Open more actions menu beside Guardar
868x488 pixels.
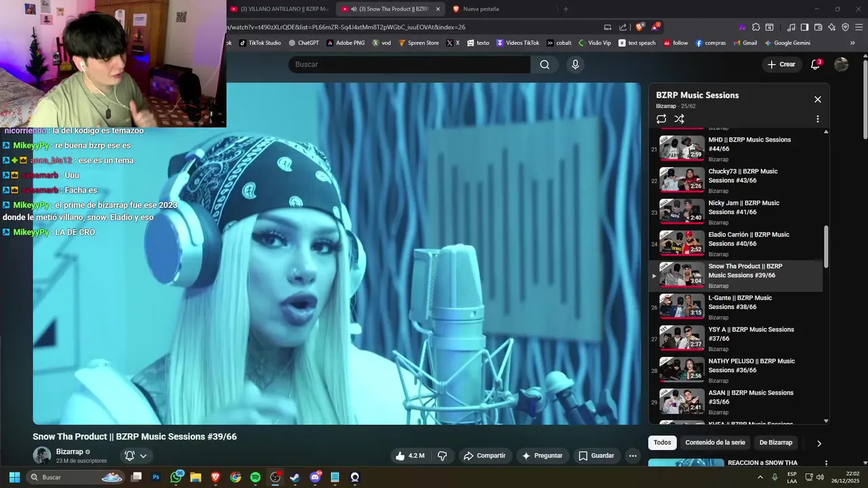(633, 455)
